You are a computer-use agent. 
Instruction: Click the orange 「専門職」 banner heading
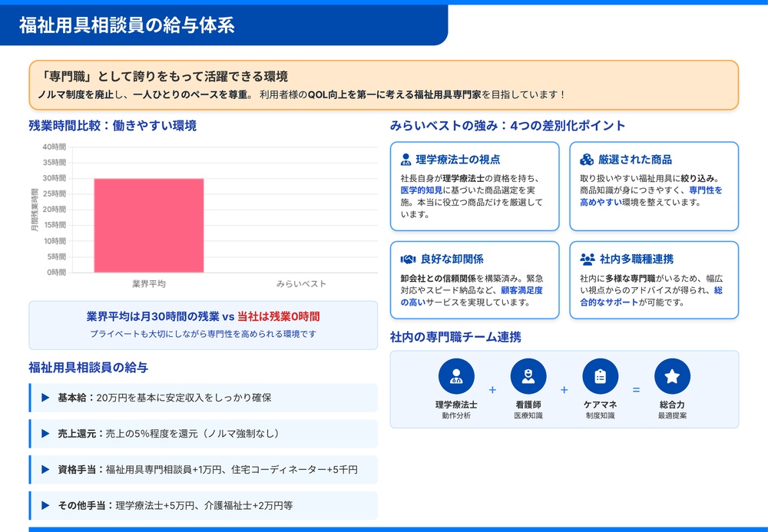tap(163, 77)
